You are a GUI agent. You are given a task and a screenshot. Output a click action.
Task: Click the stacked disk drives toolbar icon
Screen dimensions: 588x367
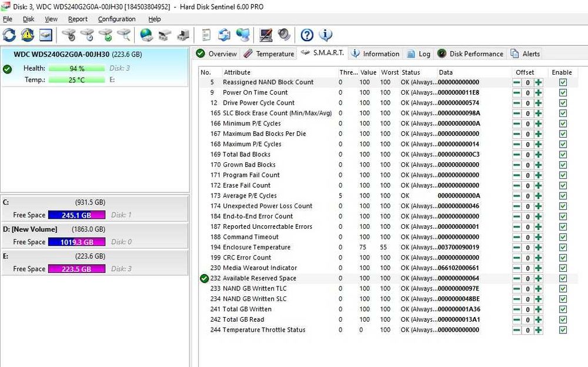165,35
